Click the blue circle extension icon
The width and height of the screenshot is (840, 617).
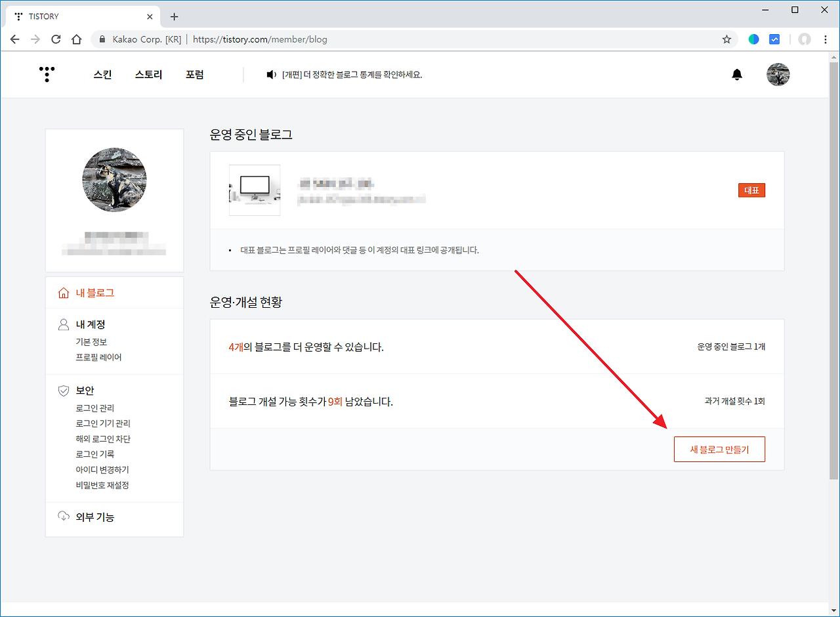[x=753, y=39]
